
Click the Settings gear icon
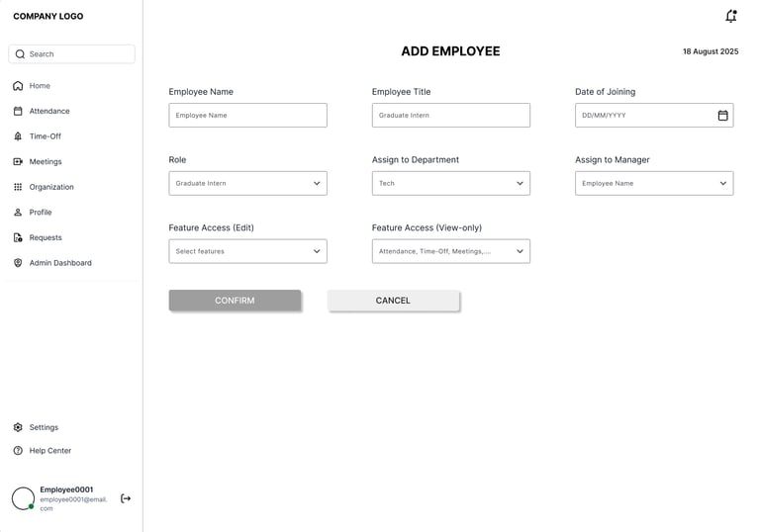coord(18,427)
